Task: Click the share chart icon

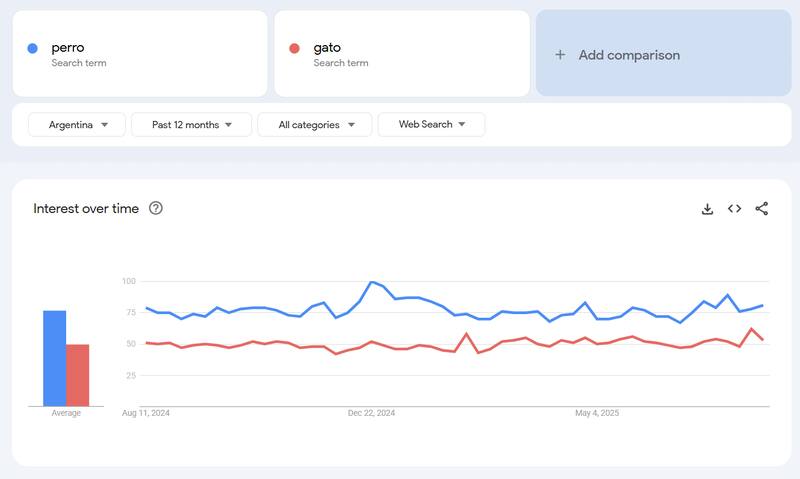Action: pyautogui.click(x=761, y=209)
